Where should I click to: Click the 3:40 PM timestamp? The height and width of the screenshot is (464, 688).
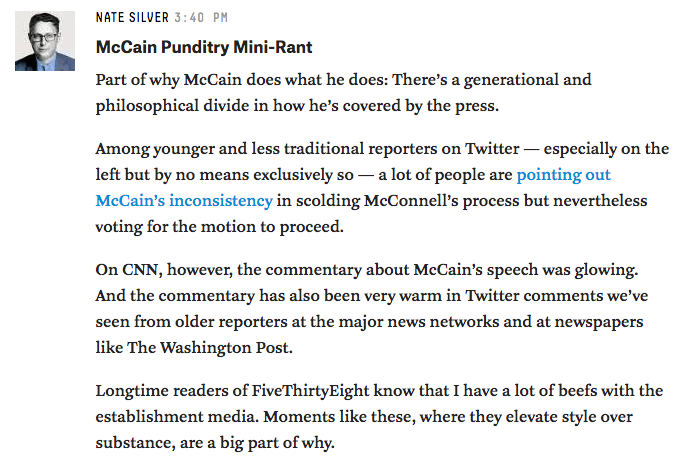point(201,18)
